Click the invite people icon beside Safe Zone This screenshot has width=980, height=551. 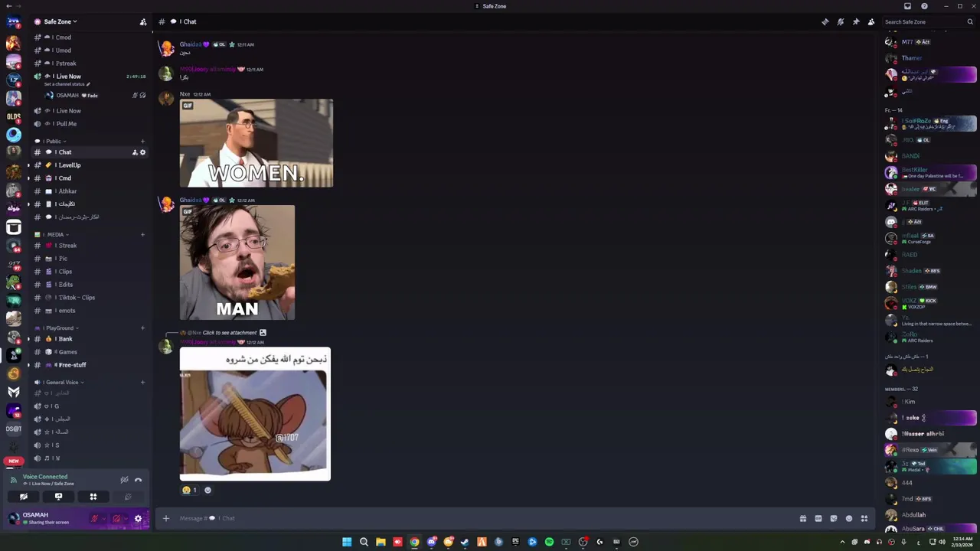click(142, 21)
